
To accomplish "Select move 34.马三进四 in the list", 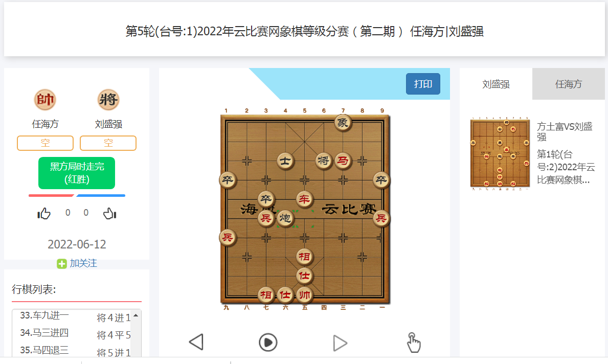I will click(44, 333).
